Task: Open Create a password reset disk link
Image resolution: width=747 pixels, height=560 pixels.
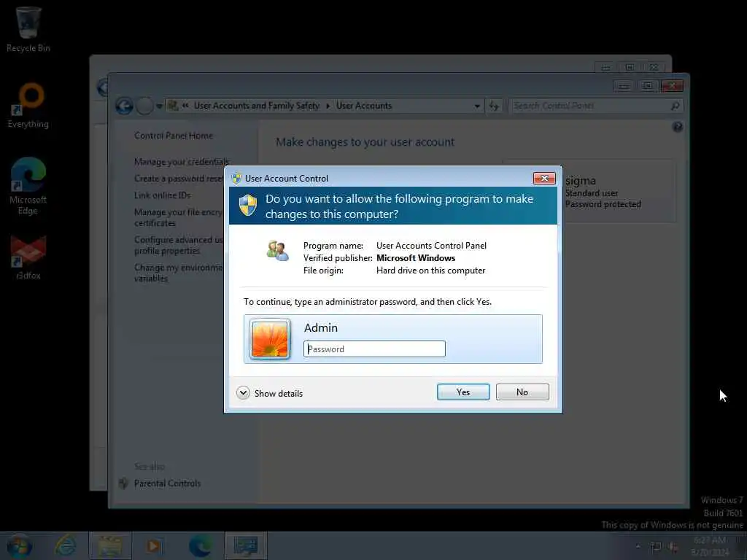Action: 179,179
